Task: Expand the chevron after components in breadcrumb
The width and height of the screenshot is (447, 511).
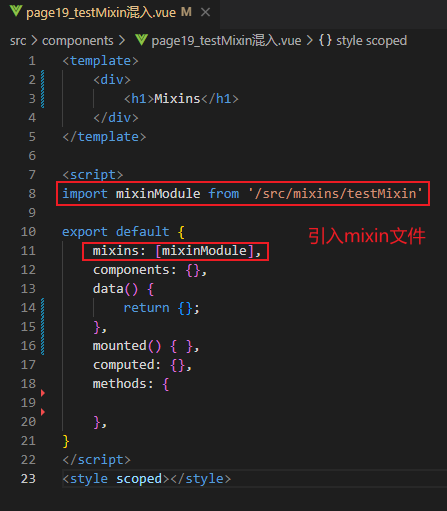Action: point(122,41)
